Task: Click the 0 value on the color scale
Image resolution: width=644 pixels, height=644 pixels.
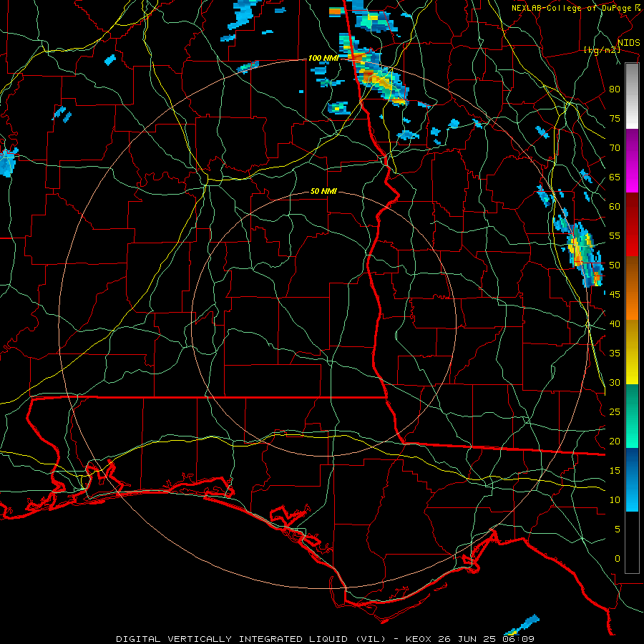Action: click(x=618, y=559)
